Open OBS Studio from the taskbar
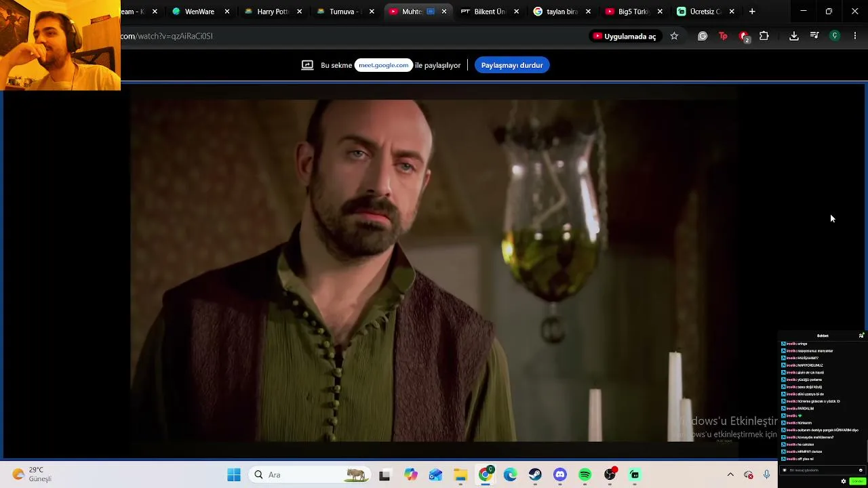This screenshot has width=868, height=488. pyautogui.click(x=610, y=475)
